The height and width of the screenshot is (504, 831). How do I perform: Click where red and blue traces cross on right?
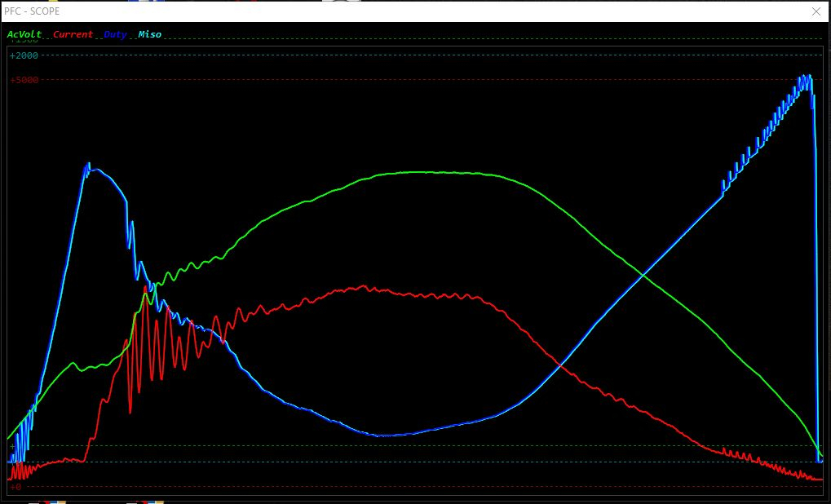pos(555,362)
